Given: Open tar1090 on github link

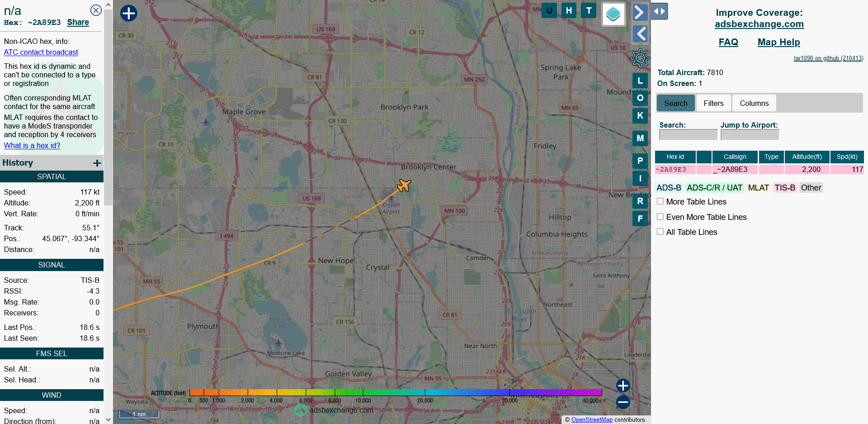Looking at the screenshot, I should click(828, 58).
